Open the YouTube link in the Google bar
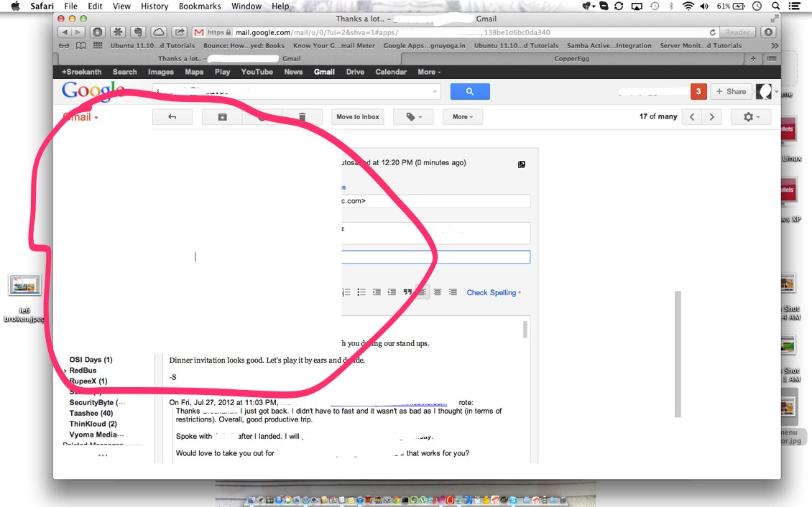 257,72
